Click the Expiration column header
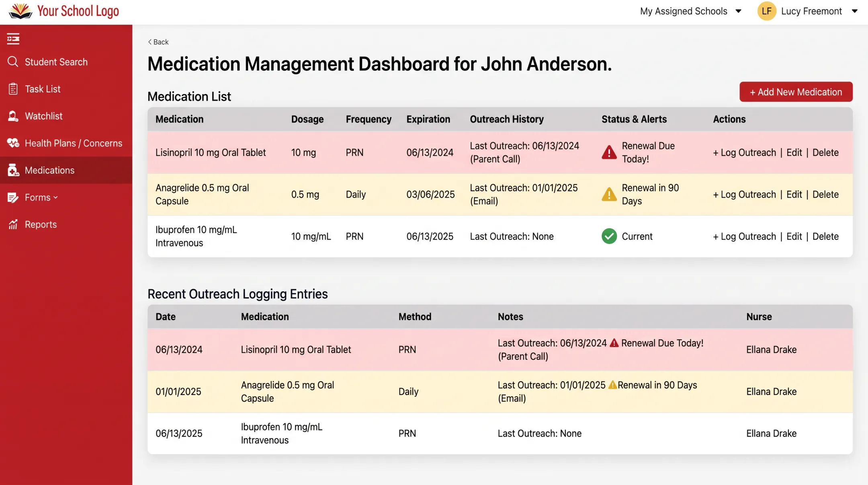868x485 pixels. [428, 119]
